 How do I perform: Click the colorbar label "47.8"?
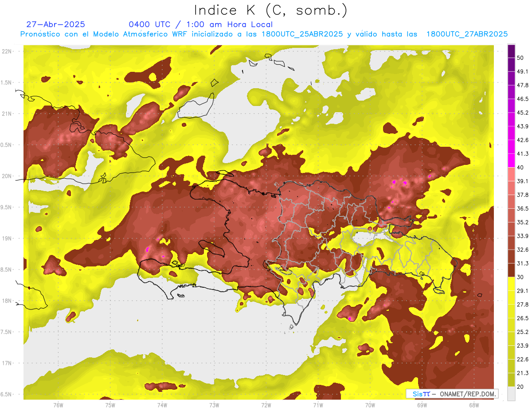point(523,85)
